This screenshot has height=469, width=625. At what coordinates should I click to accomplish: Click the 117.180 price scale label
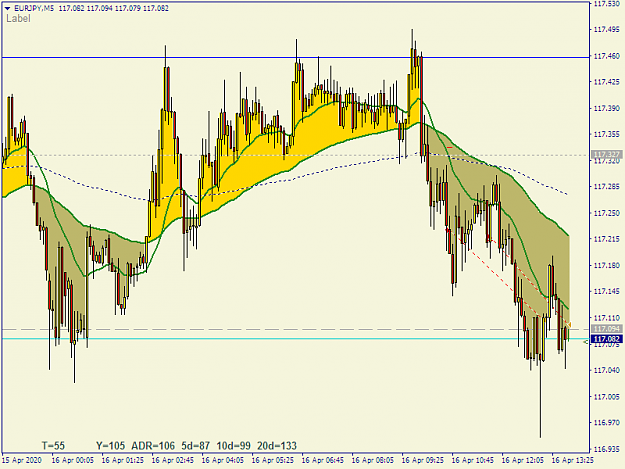click(607, 265)
